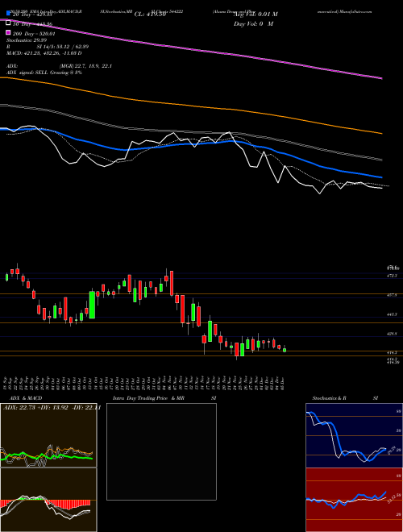Click the white 50 Day EMA legend swatch
Screen dimensions: 403x532
tap(8, 23)
